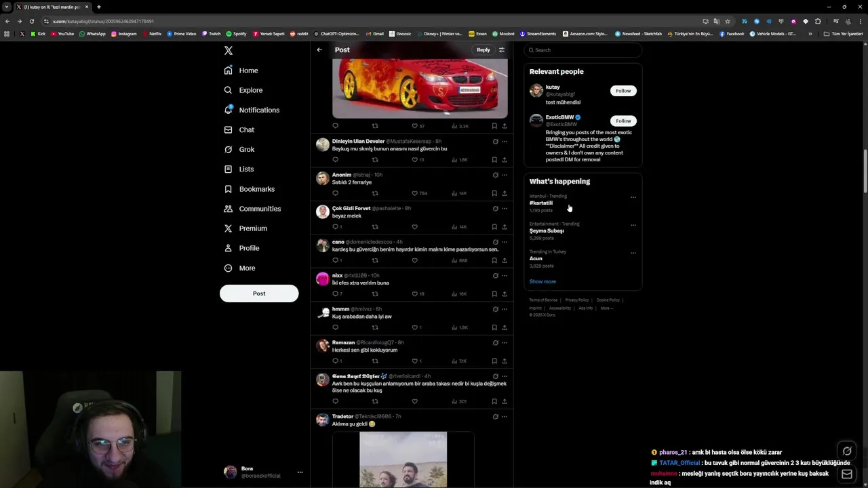This screenshot has height=488, width=868.
Task: Like the Ramazan reply
Action: (x=415, y=361)
